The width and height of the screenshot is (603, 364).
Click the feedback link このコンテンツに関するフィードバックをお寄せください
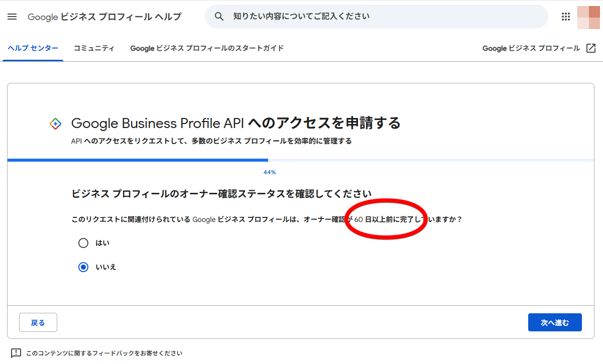[104, 353]
